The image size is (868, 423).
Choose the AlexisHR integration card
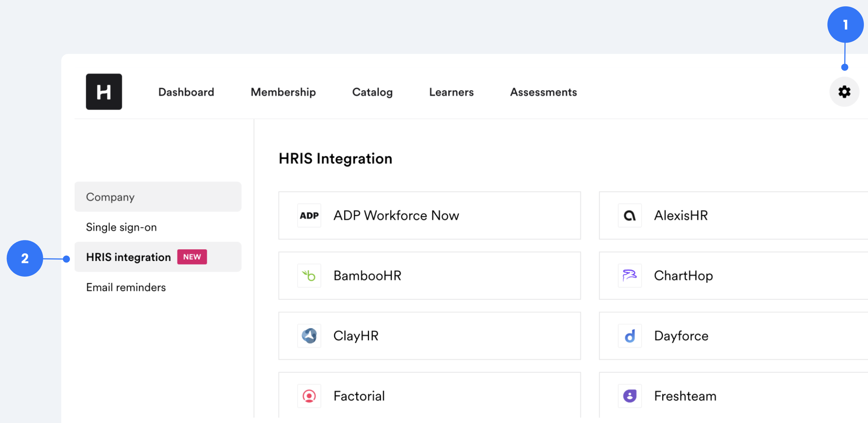733,215
